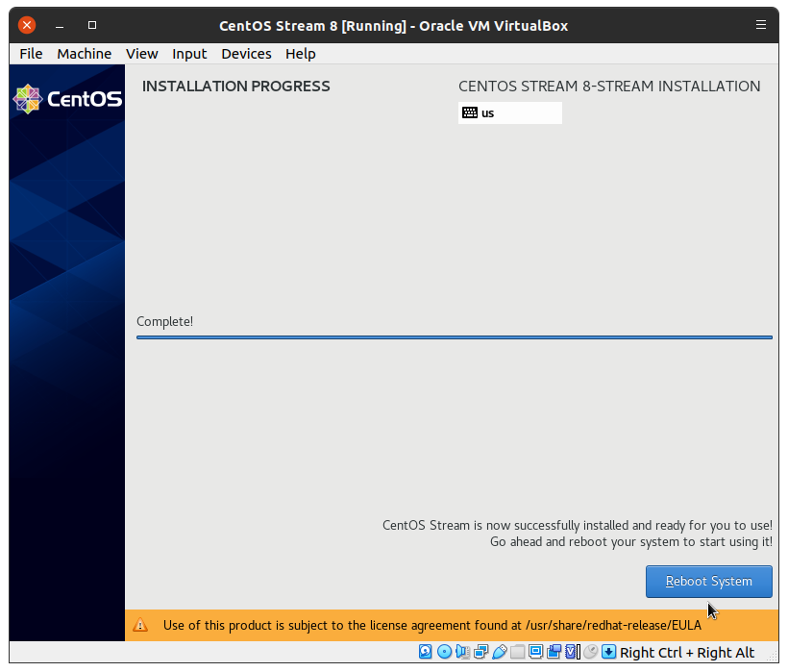Open the Devices menu
Screen dimensions: 788x672
(x=246, y=54)
